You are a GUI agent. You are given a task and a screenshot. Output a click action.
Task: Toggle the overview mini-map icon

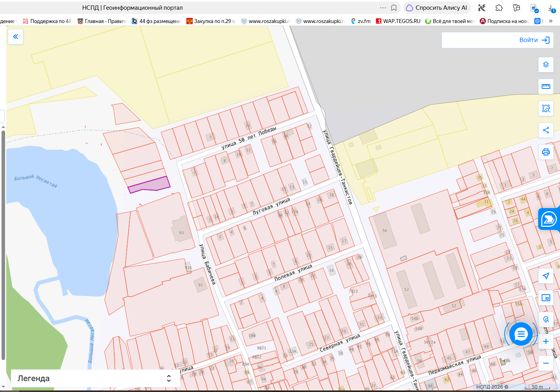point(546,298)
